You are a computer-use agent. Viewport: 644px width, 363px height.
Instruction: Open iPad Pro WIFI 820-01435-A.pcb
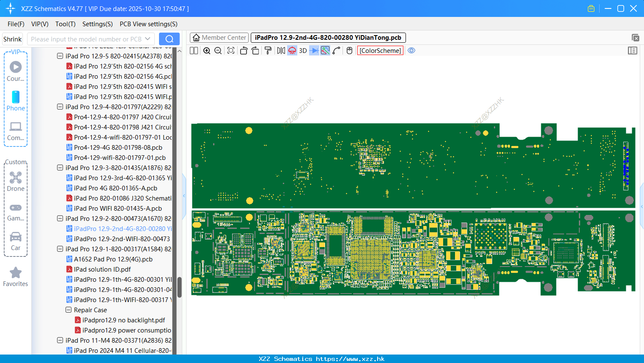[118, 208]
